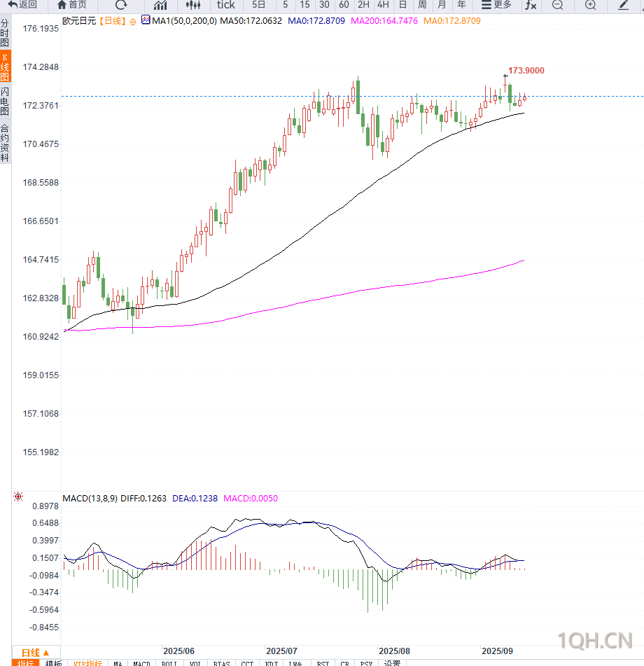Open the 日线 period selector at bottom
The width and height of the screenshot is (644, 666).
[x=36, y=653]
